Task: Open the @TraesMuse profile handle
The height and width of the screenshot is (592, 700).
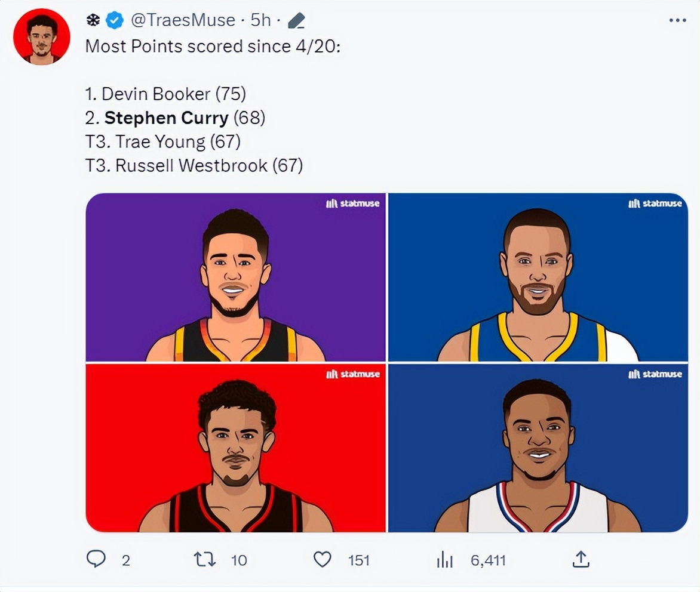Action: point(183,20)
